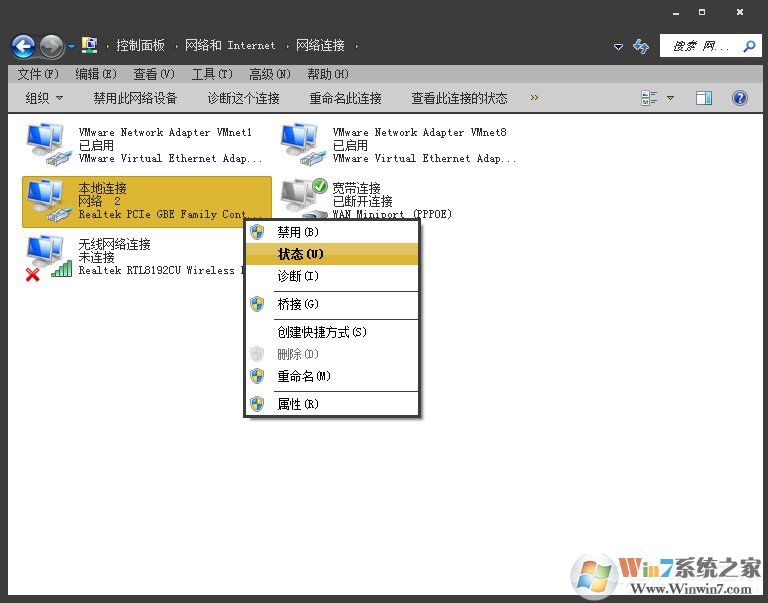The image size is (768, 603).
Task: Click the blue help question icon
Action: [x=740, y=98]
